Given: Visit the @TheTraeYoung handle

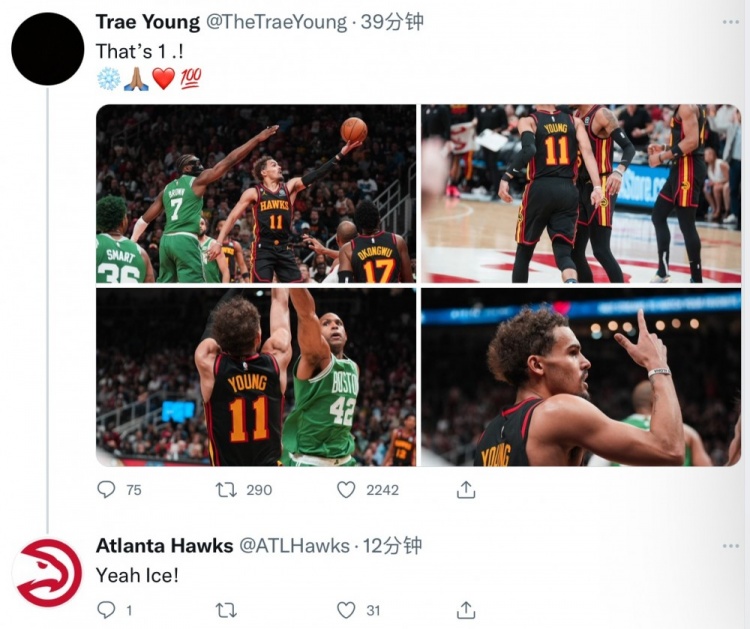Looking at the screenshot, I should coord(276,22).
